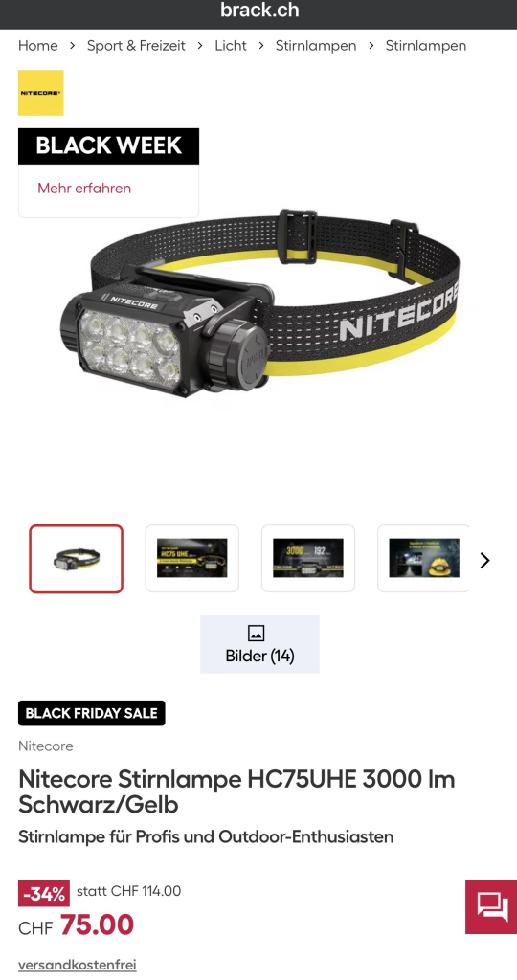Open the Bilder (14) gallery button

coord(259,644)
